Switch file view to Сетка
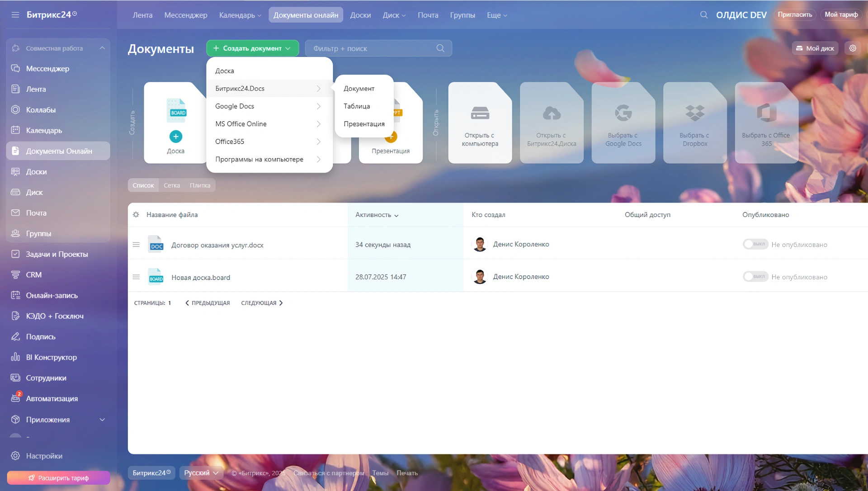868x491 pixels. (172, 185)
